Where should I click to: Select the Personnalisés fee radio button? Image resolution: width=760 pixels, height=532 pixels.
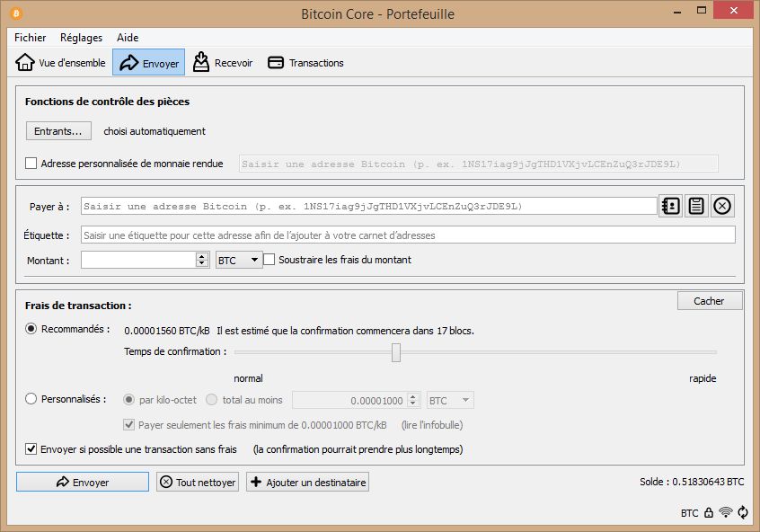pos(31,399)
